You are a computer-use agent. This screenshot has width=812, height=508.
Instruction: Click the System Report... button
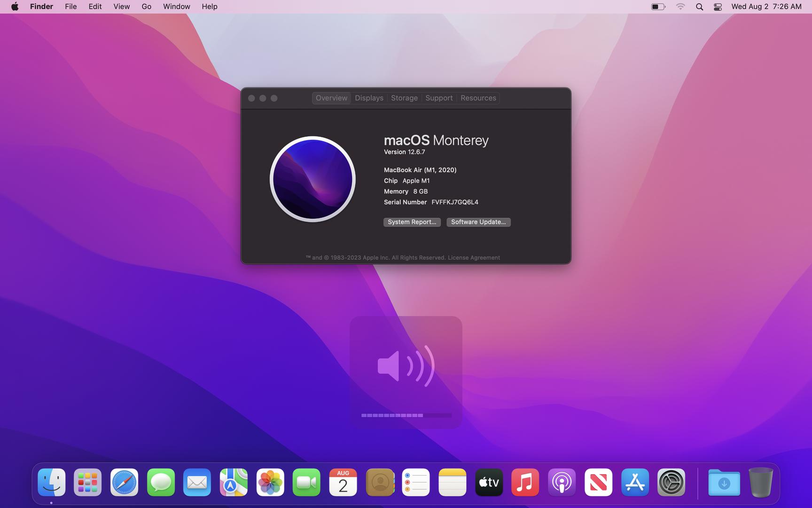point(412,222)
